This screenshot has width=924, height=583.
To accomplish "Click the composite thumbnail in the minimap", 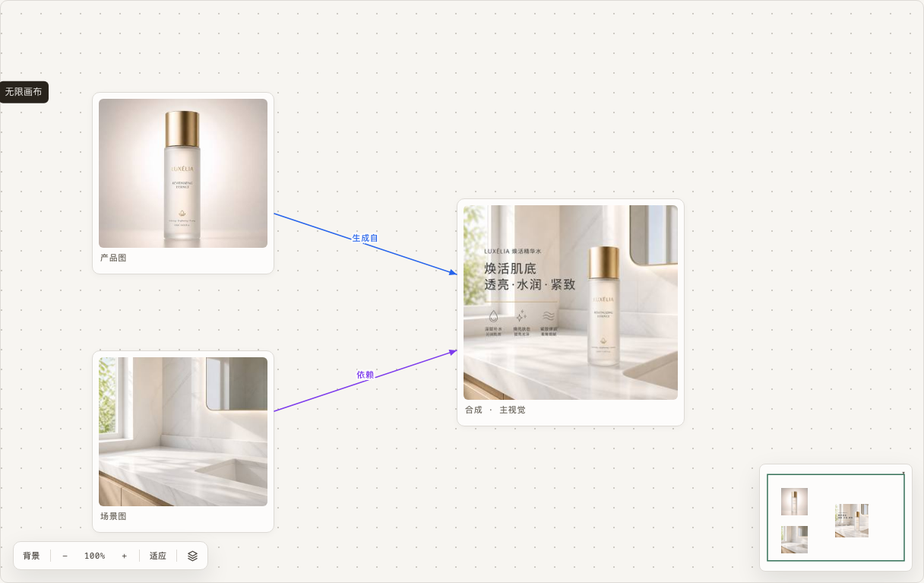I will coord(852,521).
